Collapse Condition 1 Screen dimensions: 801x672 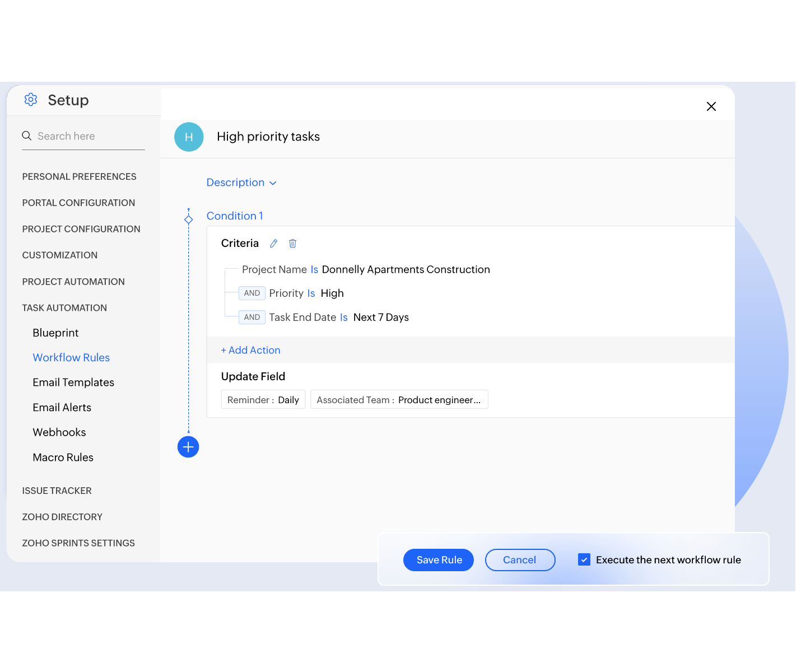(235, 216)
